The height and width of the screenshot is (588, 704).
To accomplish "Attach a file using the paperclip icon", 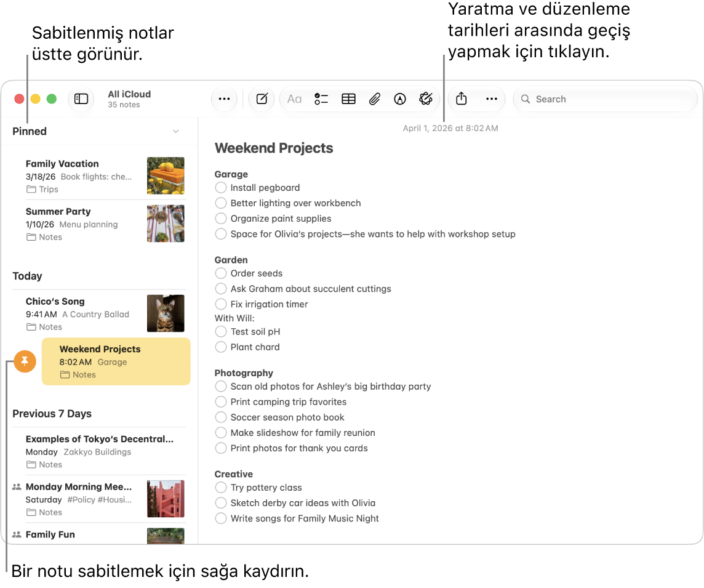I will [x=374, y=99].
